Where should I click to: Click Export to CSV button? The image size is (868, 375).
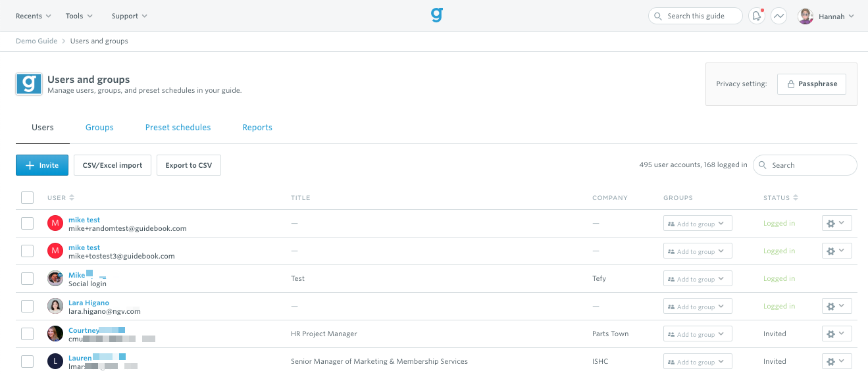tap(189, 165)
